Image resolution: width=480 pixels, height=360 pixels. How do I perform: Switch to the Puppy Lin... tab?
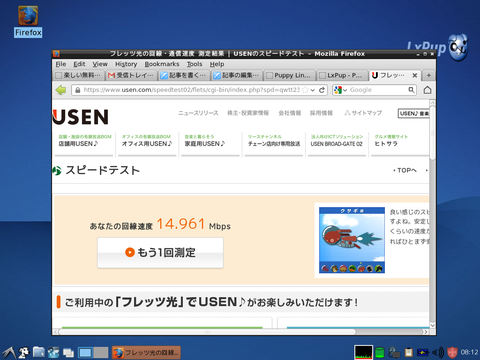click(289, 75)
